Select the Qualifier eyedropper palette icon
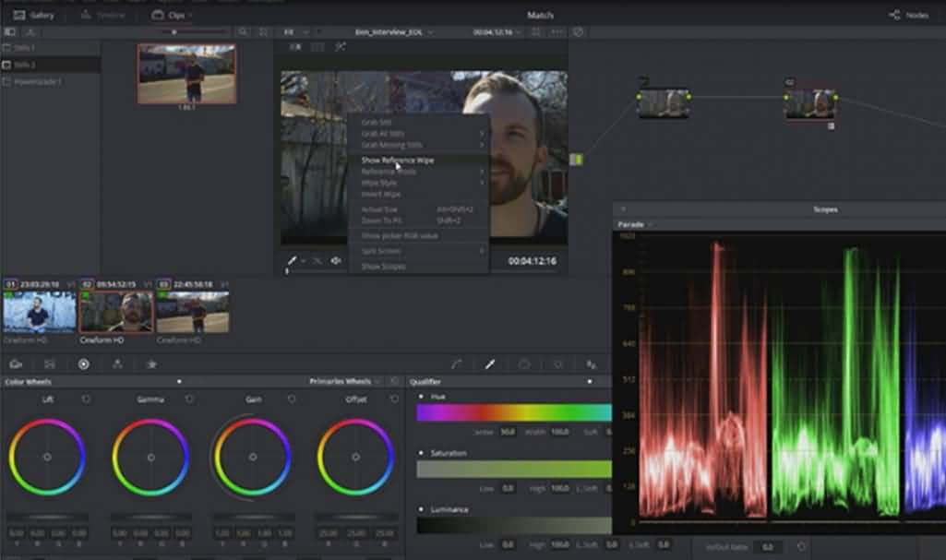Image resolution: width=946 pixels, height=560 pixels. tap(490, 364)
